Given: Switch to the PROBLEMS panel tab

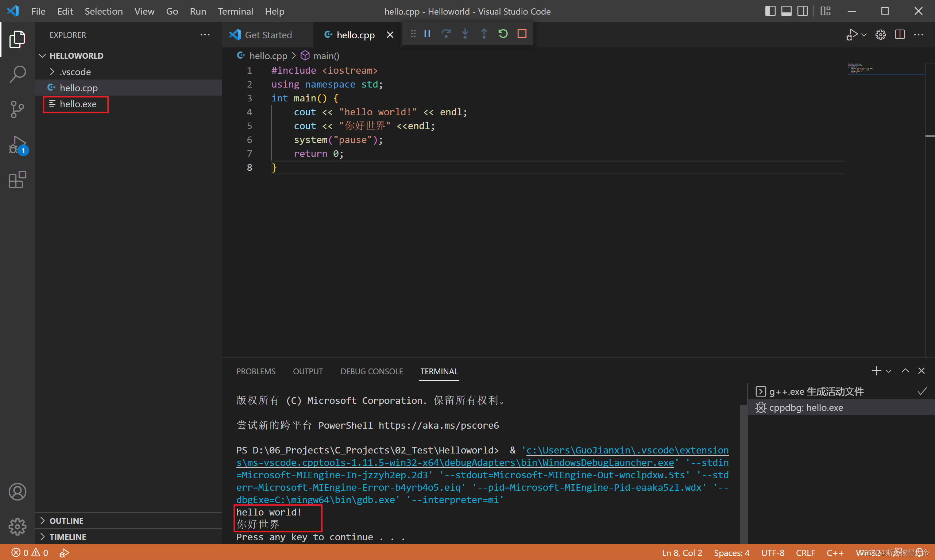Looking at the screenshot, I should (256, 371).
